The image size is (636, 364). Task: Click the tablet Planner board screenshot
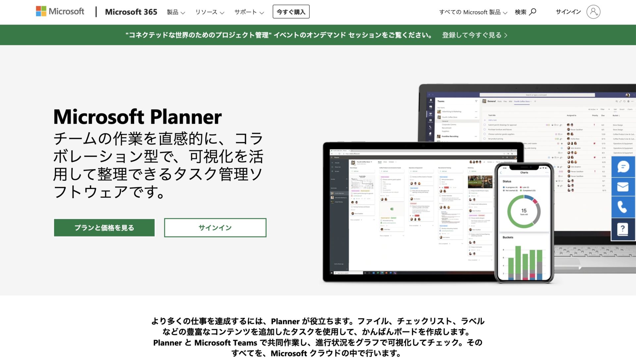pyautogui.click(x=407, y=209)
